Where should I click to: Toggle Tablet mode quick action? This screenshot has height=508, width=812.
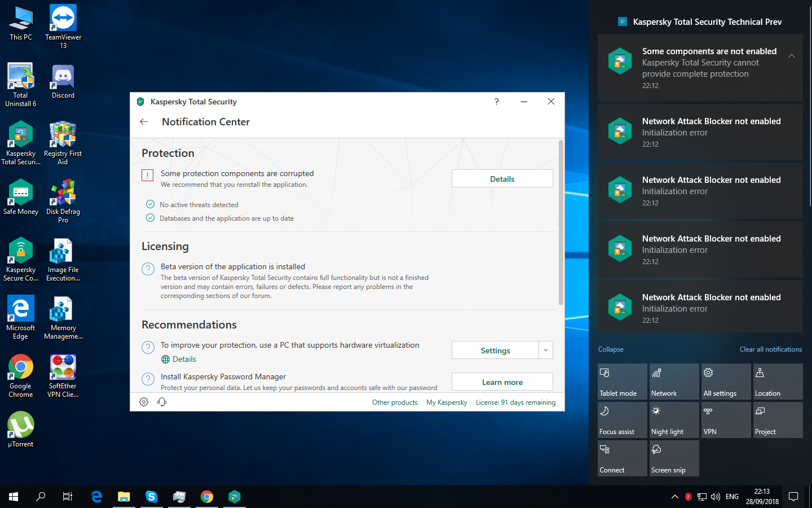coord(623,382)
